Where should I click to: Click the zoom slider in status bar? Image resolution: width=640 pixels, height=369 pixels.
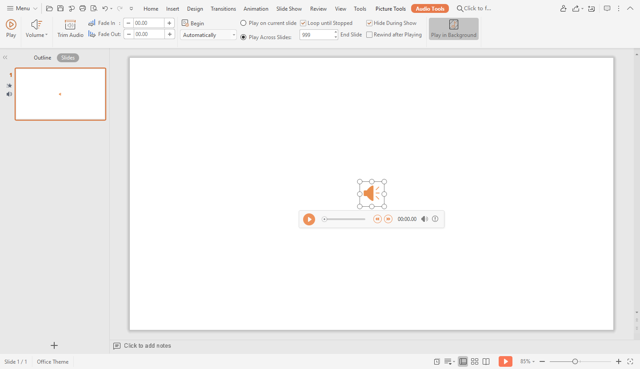580,362
